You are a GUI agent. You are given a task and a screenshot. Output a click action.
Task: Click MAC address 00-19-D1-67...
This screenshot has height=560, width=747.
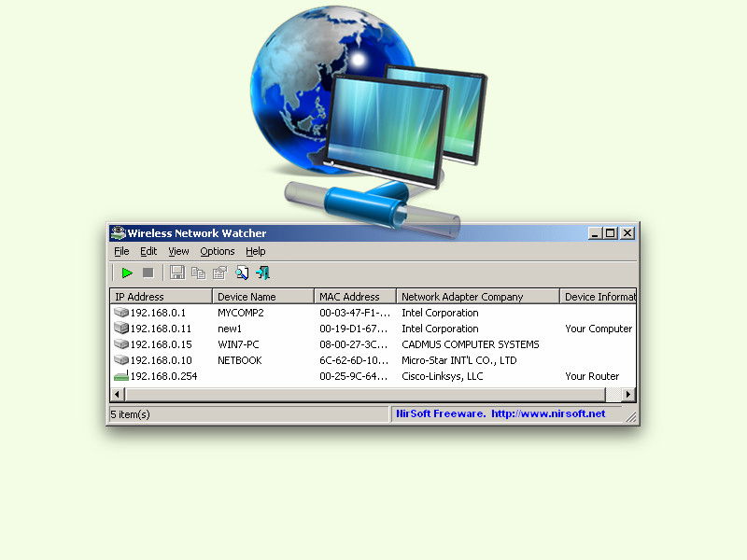coord(354,329)
